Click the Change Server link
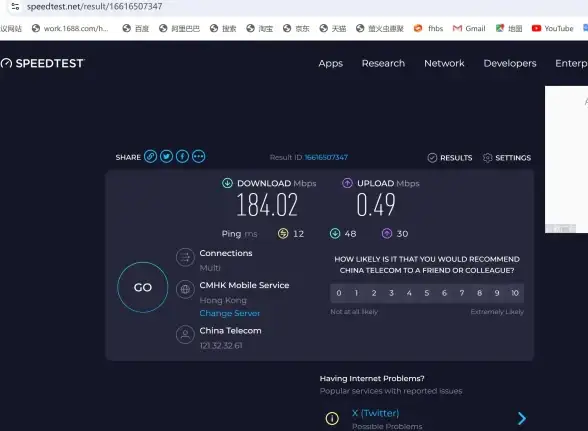Image resolution: width=588 pixels, height=431 pixels. click(230, 313)
